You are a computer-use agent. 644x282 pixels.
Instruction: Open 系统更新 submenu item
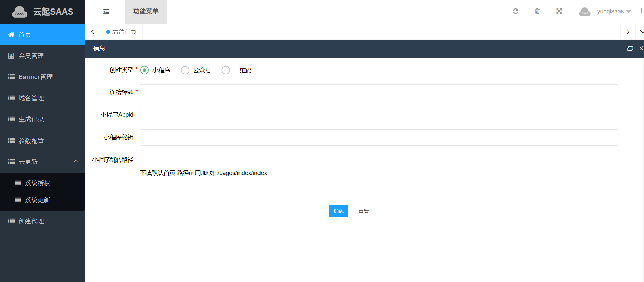(42, 200)
